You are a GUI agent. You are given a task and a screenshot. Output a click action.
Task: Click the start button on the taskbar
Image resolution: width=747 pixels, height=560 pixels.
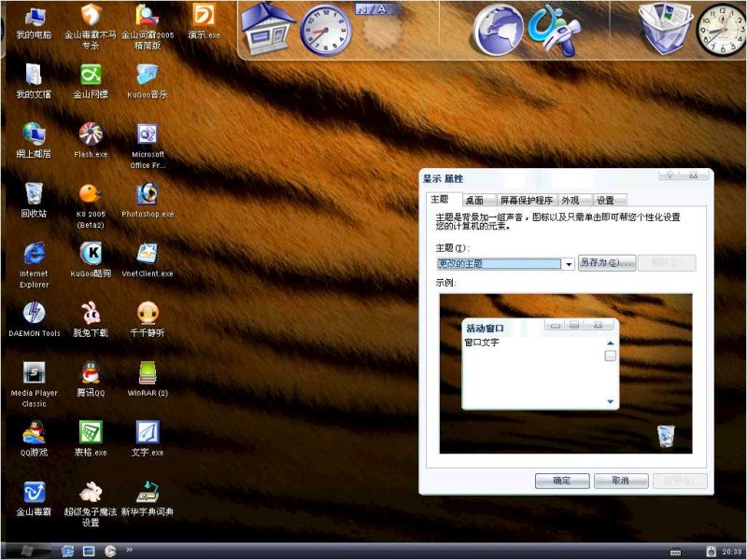click(x=26, y=551)
